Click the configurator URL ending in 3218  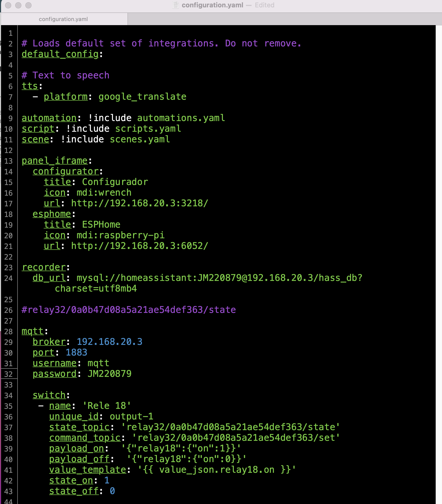pos(140,203)
